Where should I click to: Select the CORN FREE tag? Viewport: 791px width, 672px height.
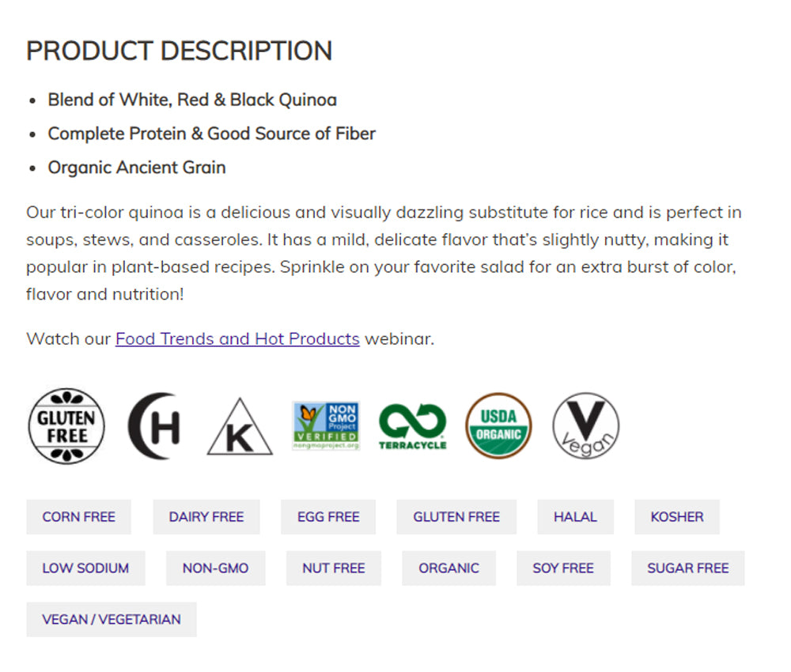click(x=78, y=517)
